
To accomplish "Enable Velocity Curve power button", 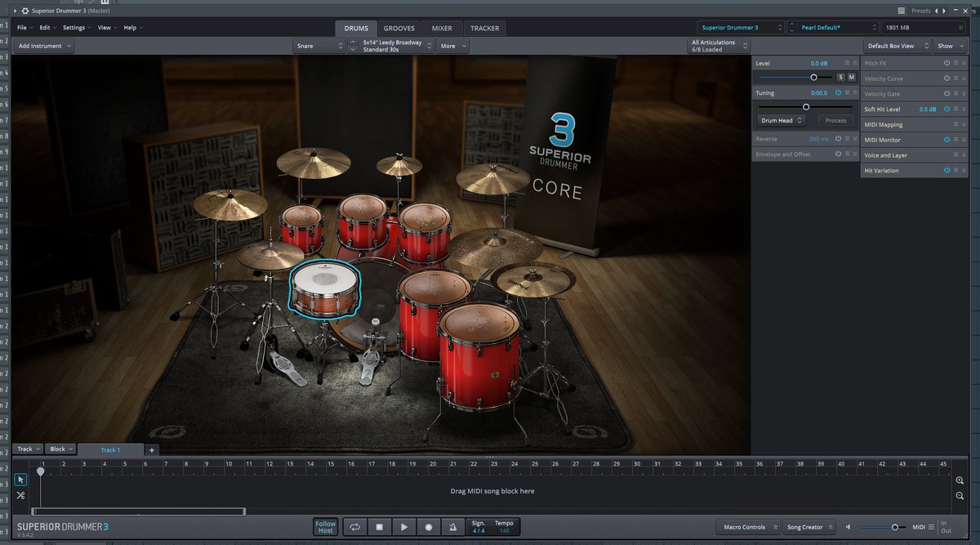I will coord(947,78).
